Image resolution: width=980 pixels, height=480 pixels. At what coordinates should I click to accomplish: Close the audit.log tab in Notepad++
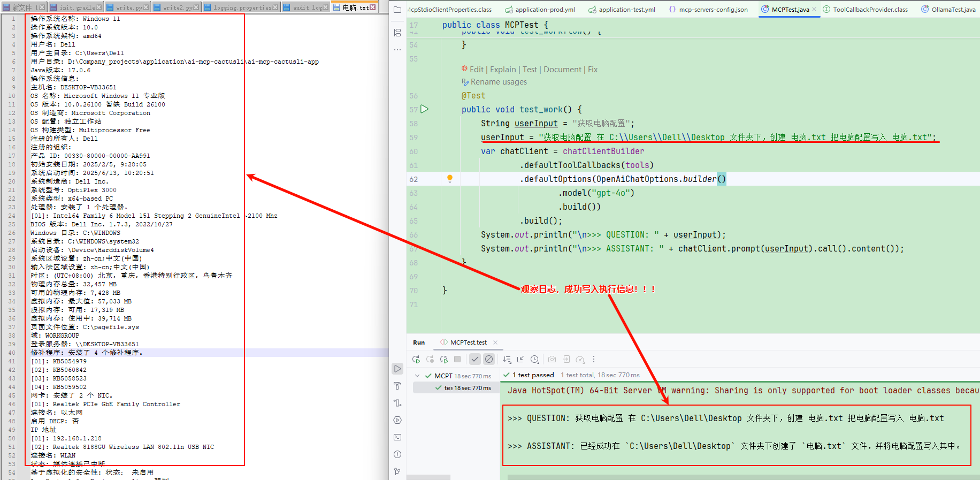point(326,7)
